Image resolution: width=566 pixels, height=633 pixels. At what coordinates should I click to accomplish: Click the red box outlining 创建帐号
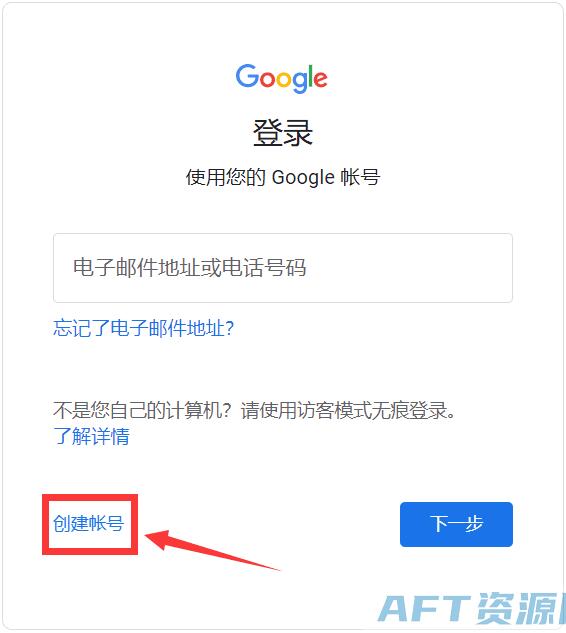[90, 524]
